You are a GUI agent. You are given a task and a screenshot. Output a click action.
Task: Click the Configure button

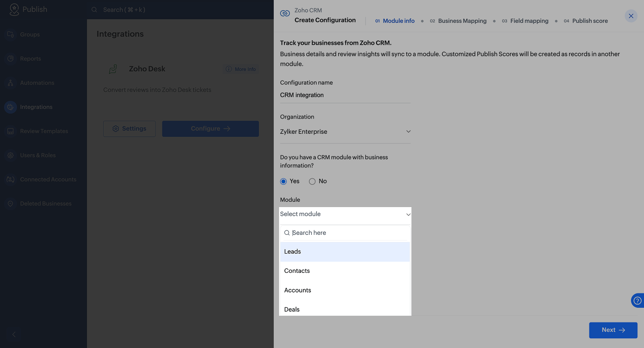click(210, 129)
